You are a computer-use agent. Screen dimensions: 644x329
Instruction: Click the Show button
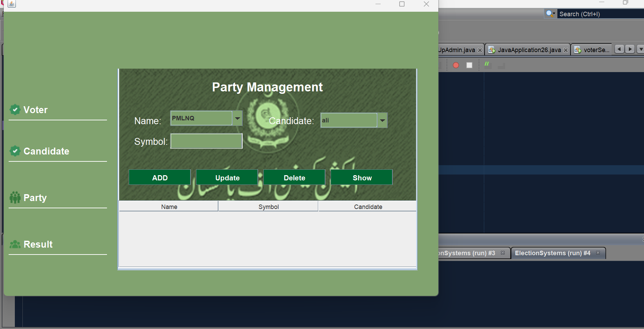362,177
